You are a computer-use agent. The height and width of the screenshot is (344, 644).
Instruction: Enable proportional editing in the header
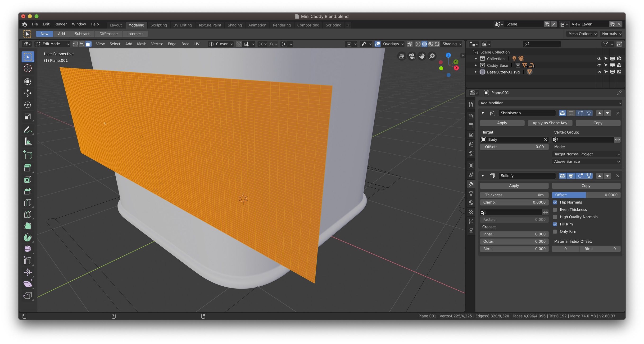tap(262, 44)
